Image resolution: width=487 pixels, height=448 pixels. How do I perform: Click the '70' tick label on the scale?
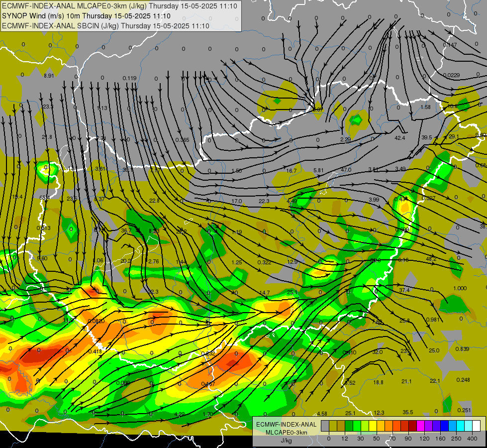click(392, 439)
